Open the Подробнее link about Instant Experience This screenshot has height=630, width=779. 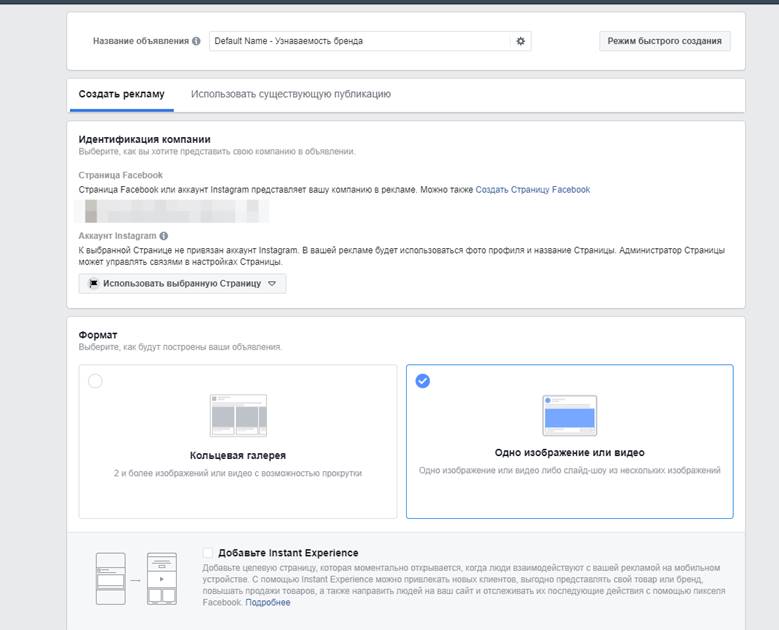[268, 603]
